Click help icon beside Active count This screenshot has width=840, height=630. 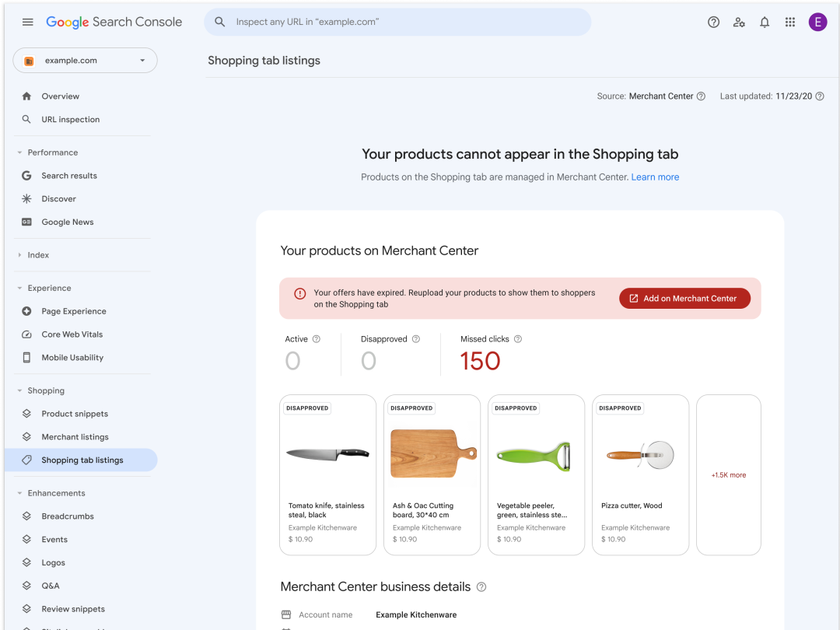[316, 339]
